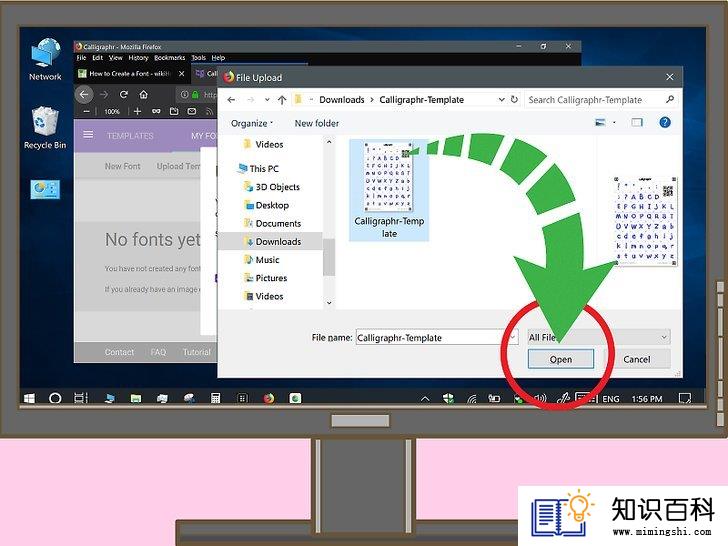This screenshot has width=728, height=546.
Task: Change the file view layout icon
Action: click(x=600, y=123)
